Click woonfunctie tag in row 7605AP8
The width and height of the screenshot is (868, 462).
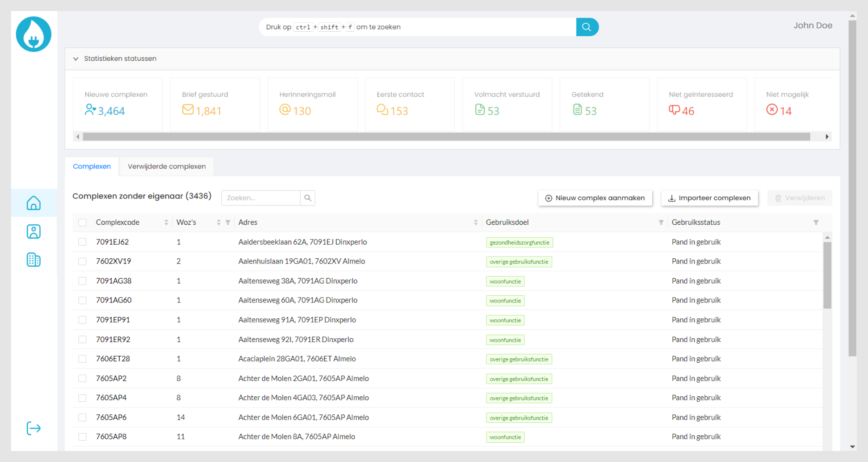[x=505, y=437]
